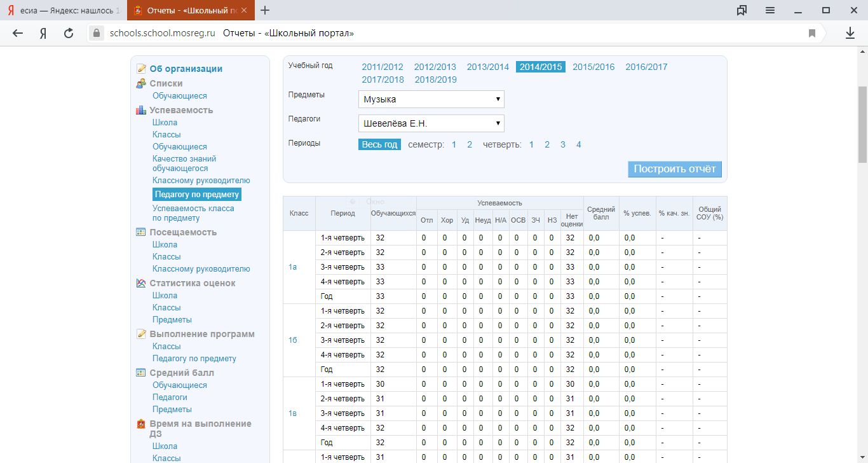
Task: Switch to the Яндекс search tab
Action: 63,10
